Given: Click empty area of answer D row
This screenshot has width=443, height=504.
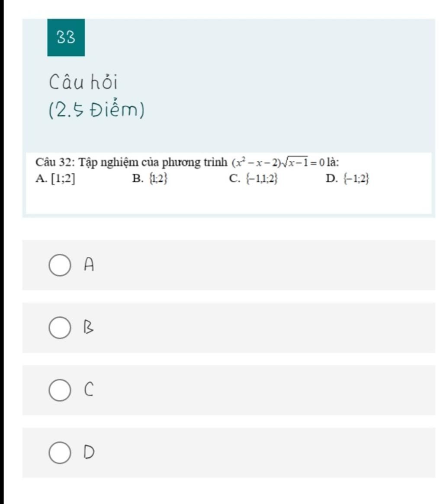Looking at the screenshot, I should [257, 453].
